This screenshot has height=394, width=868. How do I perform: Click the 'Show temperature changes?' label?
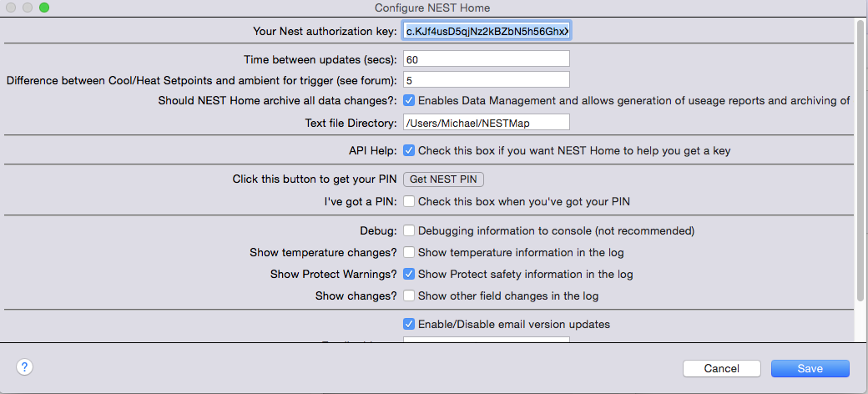(x=324, y=252)
